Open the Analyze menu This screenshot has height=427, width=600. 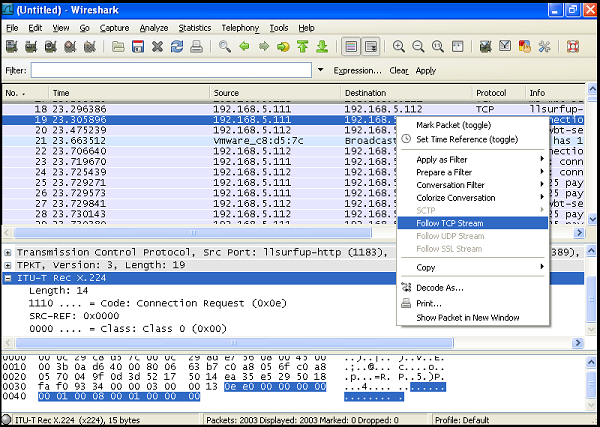click(x=154, y=28)
